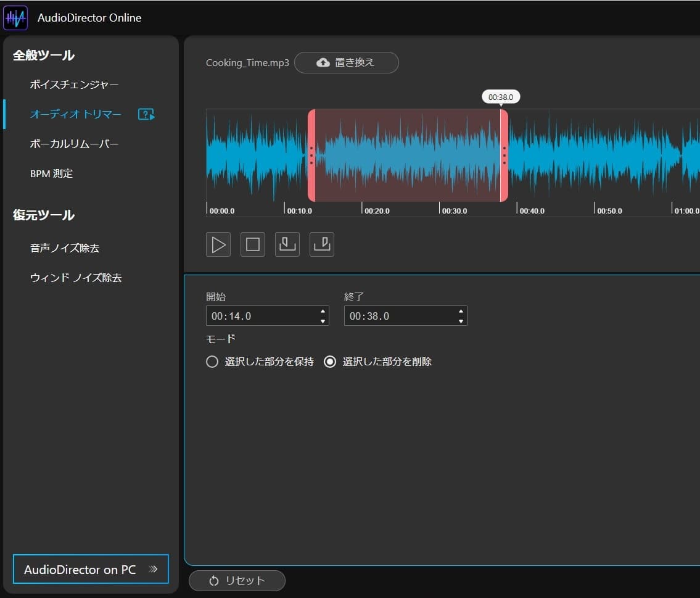Decrease the 開始 time with the down arrow
The width and height of the screenshot is (700, 598).
pyautogui.click(x=323, y=321)
